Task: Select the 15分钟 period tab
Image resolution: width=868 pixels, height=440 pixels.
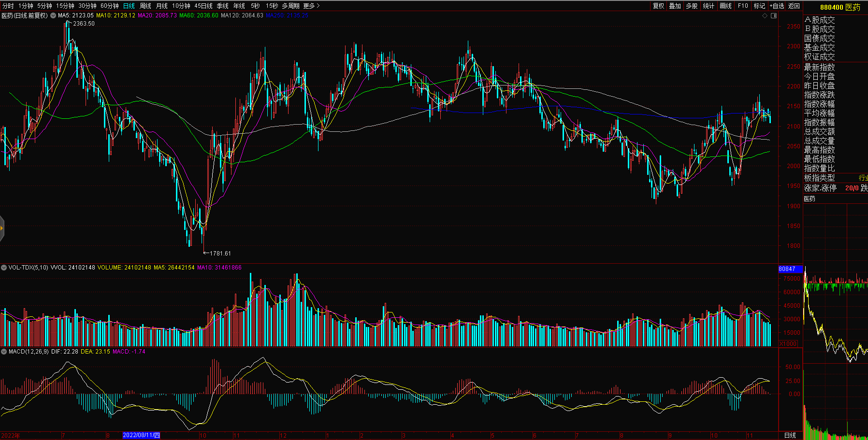Action: (65, 6)
